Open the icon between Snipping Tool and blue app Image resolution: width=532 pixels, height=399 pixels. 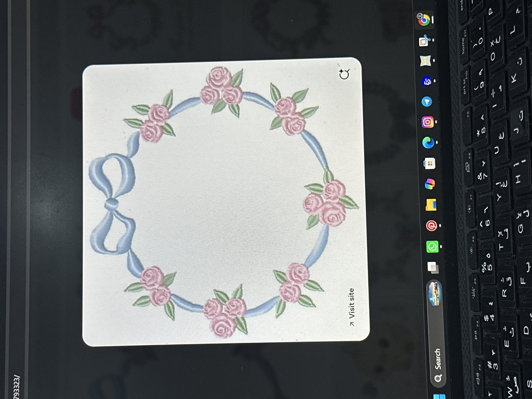point(425,61)
